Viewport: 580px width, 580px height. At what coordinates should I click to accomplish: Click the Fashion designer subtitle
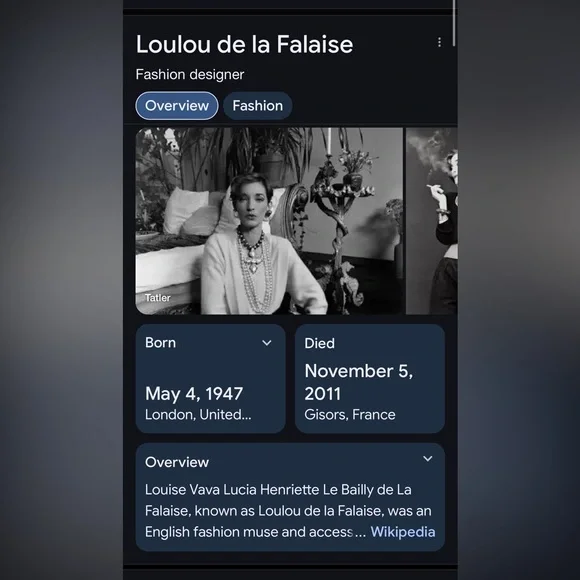pos(190,75)
